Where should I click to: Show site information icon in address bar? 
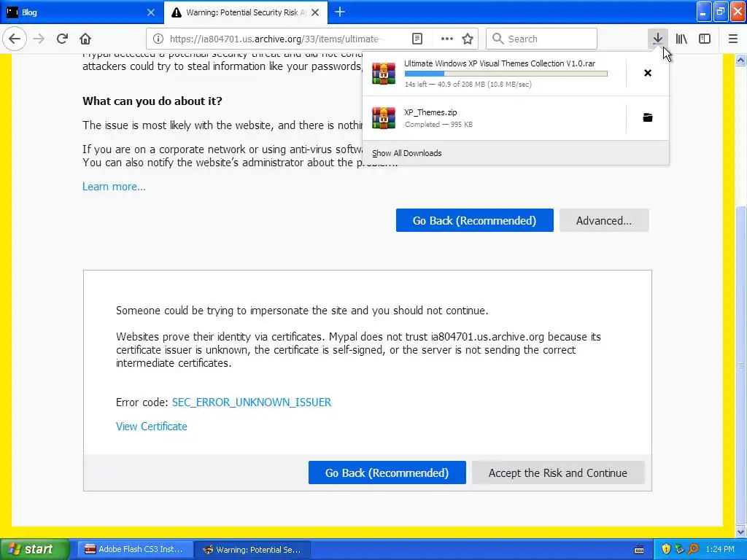click(x=158, y=39)
